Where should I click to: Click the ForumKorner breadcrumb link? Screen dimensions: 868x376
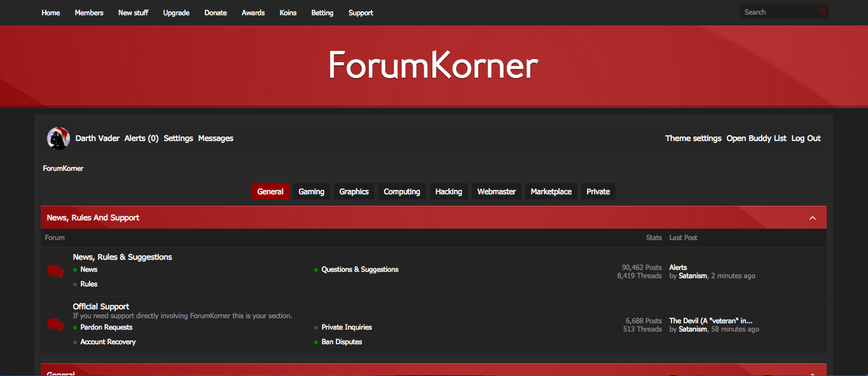63,169
